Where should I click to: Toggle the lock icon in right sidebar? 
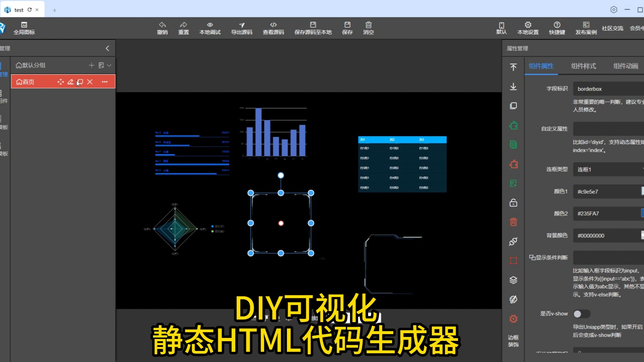tap(513, 203)
